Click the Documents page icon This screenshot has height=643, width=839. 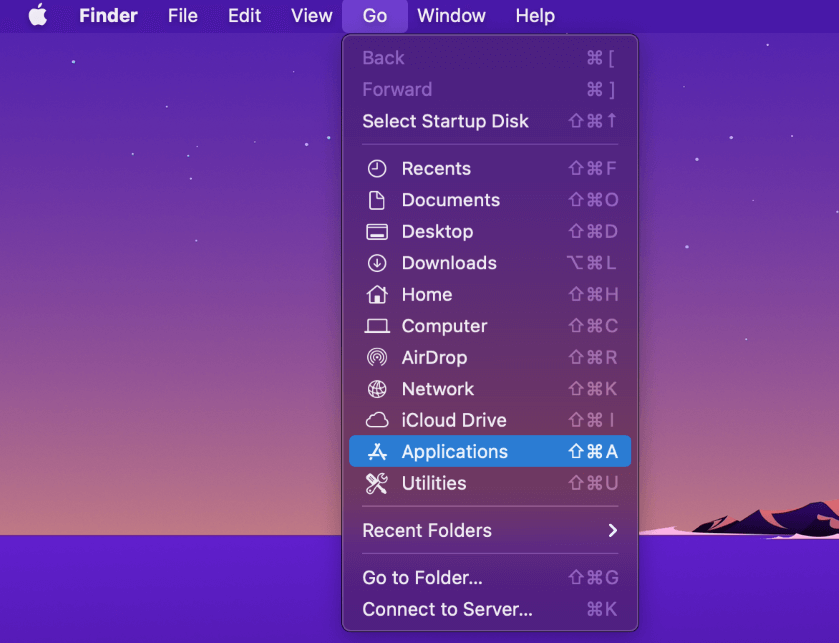point(377,200)
